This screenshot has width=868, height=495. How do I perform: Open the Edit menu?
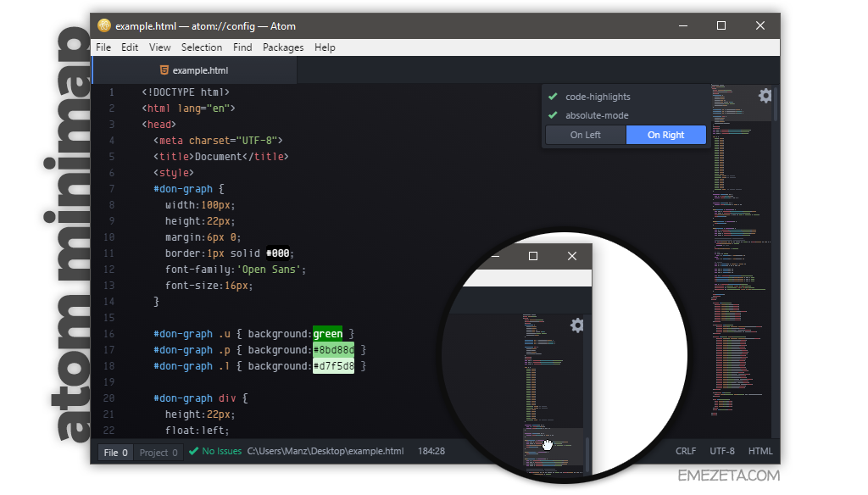(130, 47)
